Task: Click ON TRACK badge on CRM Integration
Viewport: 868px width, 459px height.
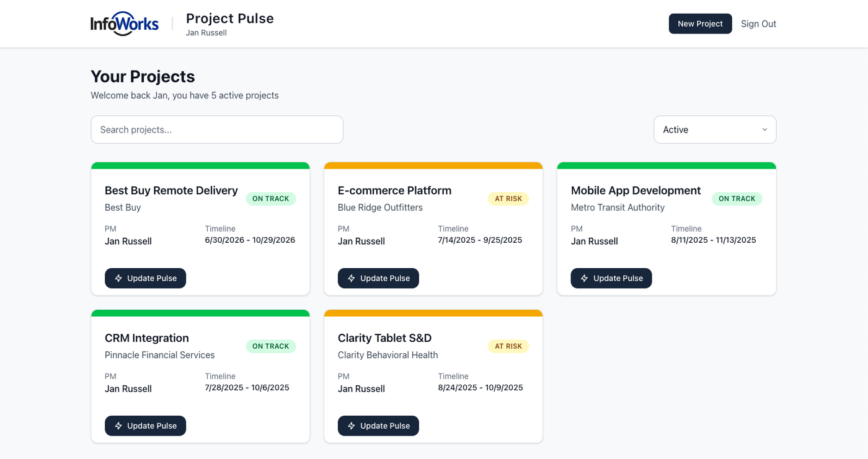Action: point(271,346)
